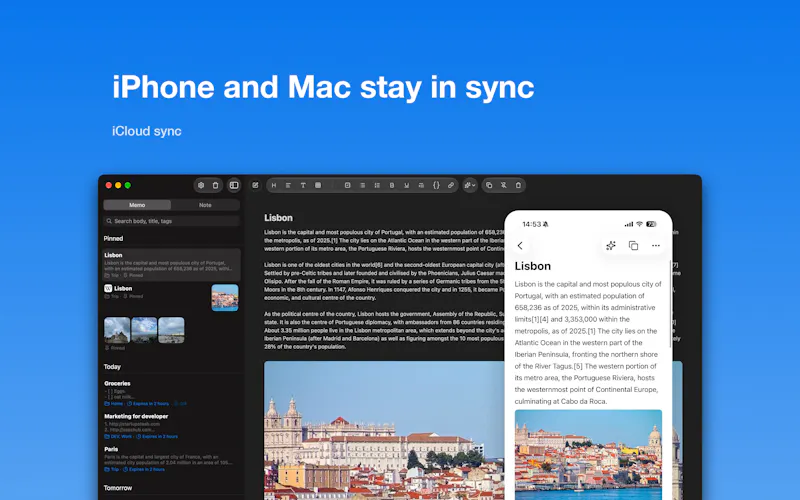Screen dimensions: 800x500
Task: Select the pinned Lisbon text memo
Action: point(171,265)
